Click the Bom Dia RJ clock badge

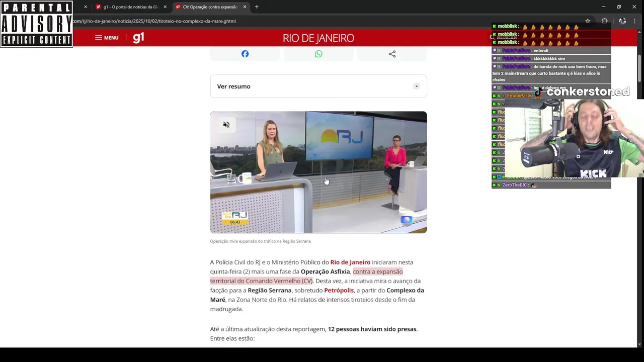(x=235, y=218)
